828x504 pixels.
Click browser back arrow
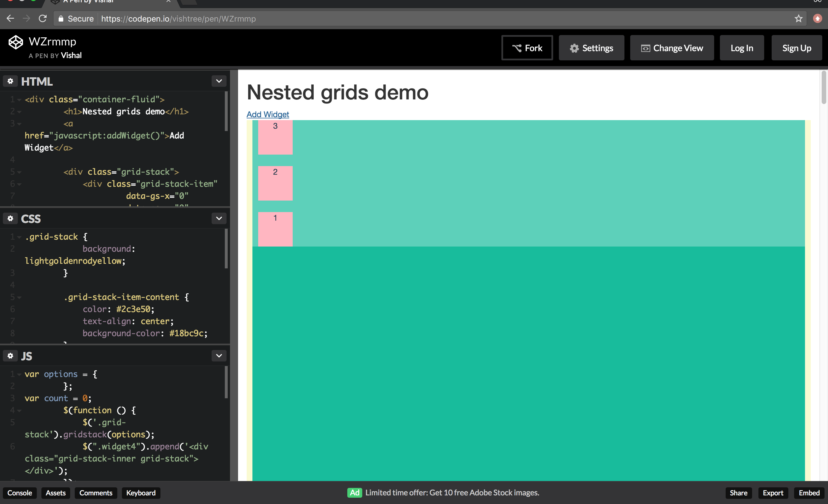click(10, 18)
